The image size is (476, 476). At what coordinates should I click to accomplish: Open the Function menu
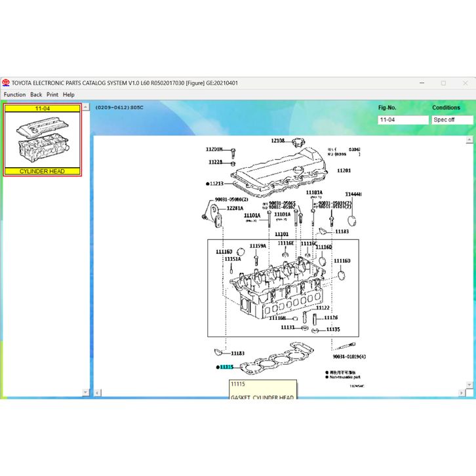pyautogui.click(x=14, y=94)
